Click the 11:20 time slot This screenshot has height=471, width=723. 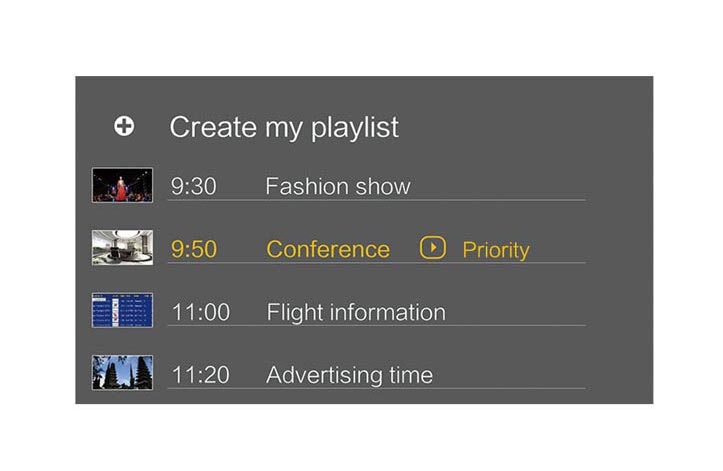point(201,375)
